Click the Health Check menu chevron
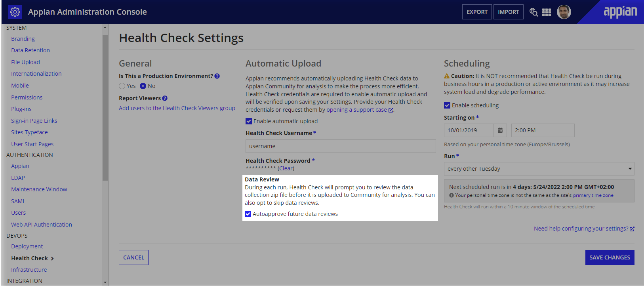This screenshot has height=286, width=644. tap(52, 258)
